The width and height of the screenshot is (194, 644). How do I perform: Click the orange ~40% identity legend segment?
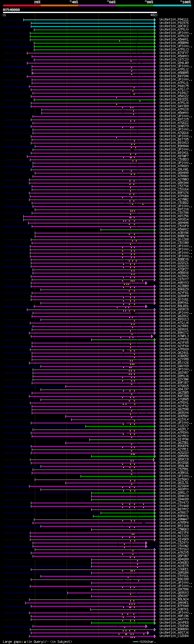pos(59,5)
